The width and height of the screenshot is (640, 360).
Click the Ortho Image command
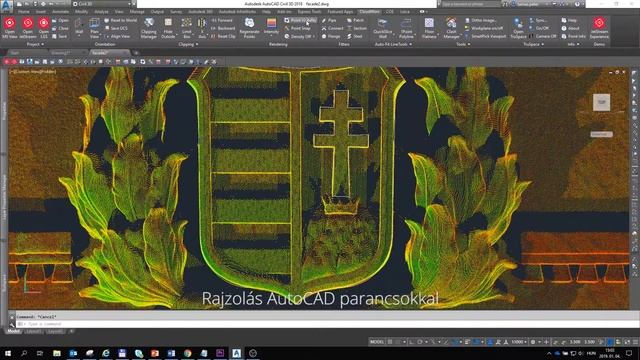pos(480,20)
